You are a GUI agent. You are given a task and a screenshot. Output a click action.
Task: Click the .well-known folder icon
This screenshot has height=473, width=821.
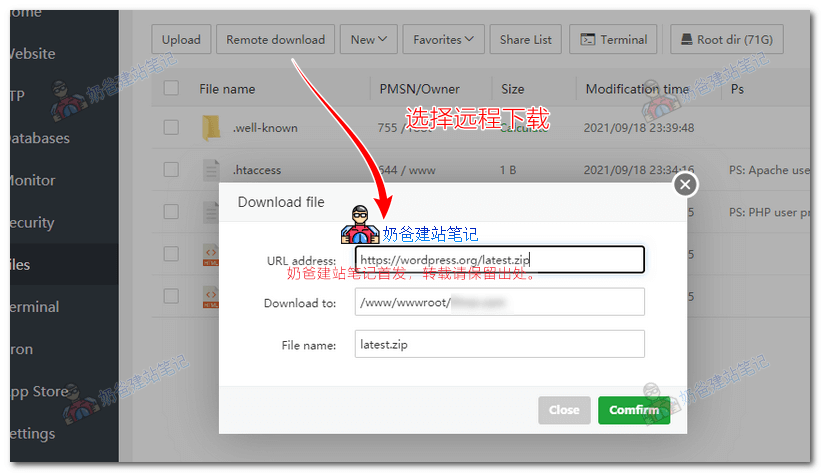pos(211,128)
